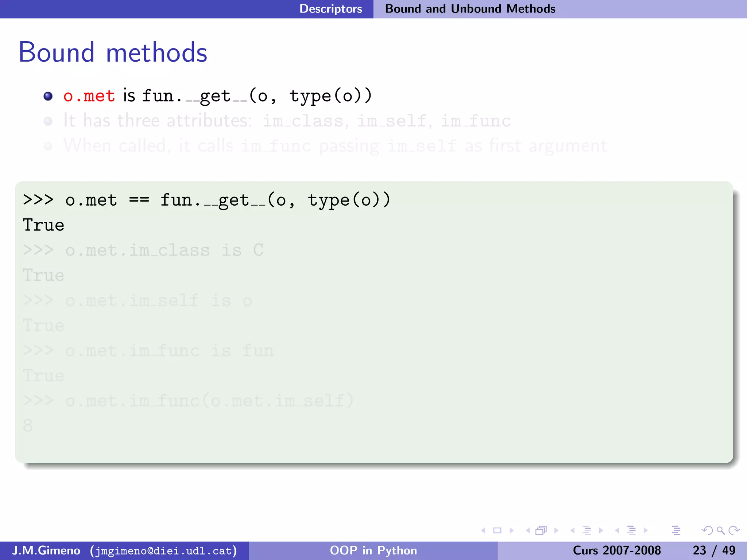
Task: Click the go-back curved arrow icon
Action: (x=707, y=530)
